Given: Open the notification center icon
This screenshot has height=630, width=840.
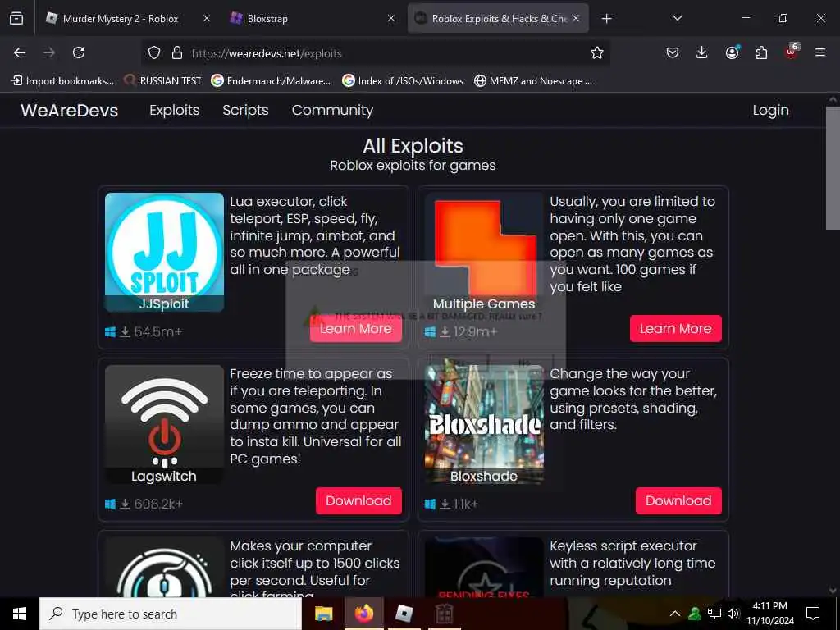Looking at the screenshot, I should tap(813, 614).
